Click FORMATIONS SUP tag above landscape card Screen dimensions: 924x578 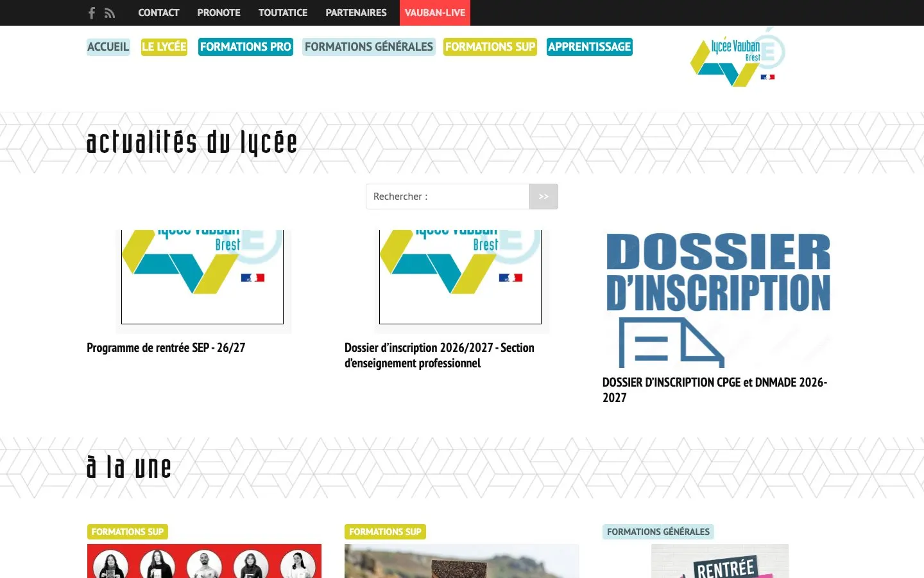click(x=385, y=532)
